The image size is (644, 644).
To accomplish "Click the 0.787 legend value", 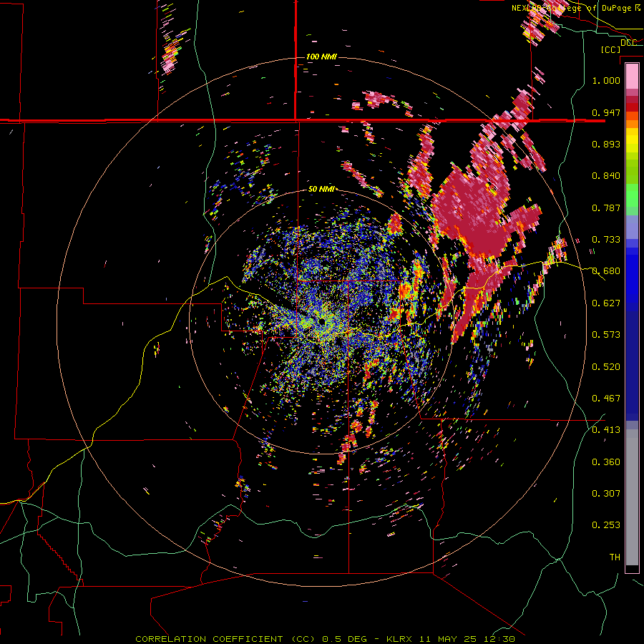I will [606, 208].
